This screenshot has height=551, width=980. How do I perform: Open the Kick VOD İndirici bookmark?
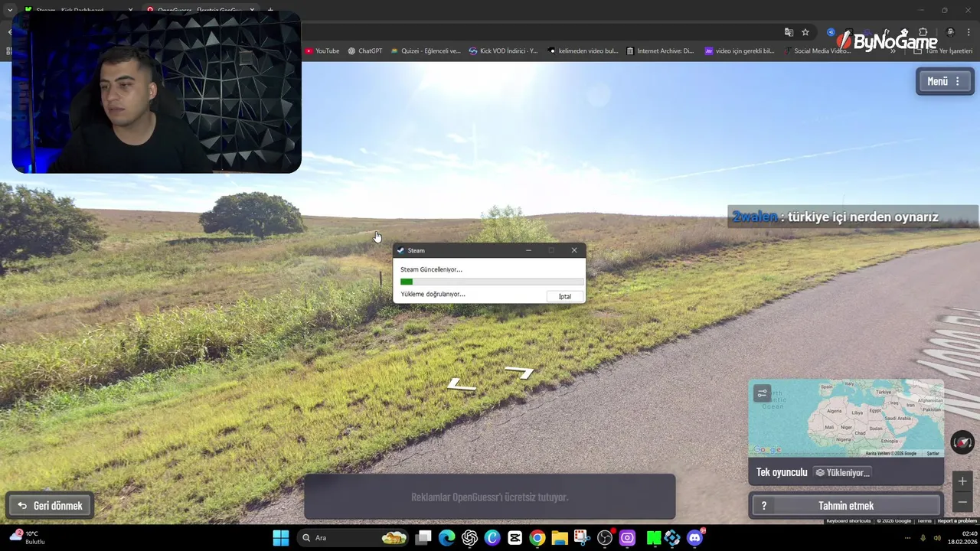tap(503, 51)
